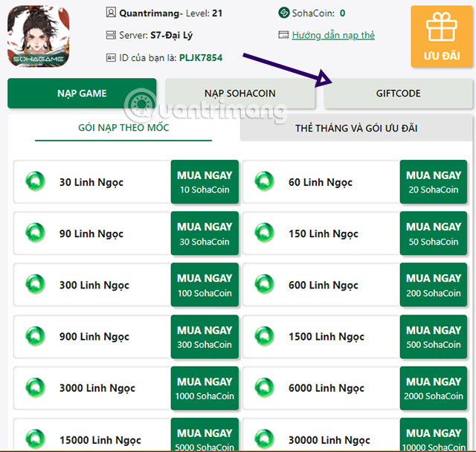Click the jade icon of 15000 Linh Ngọc

pos(35,439)
